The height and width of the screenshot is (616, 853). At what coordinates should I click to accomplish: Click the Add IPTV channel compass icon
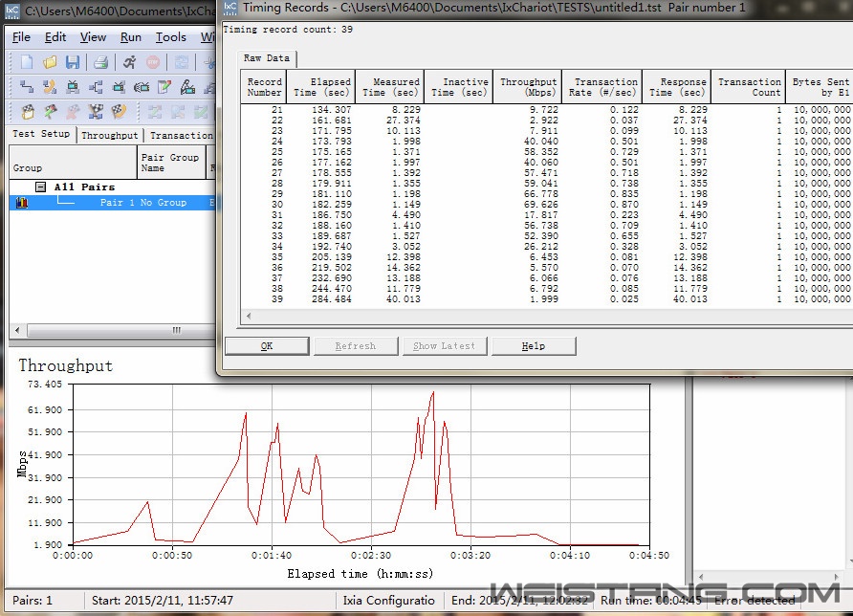point(187,86)
